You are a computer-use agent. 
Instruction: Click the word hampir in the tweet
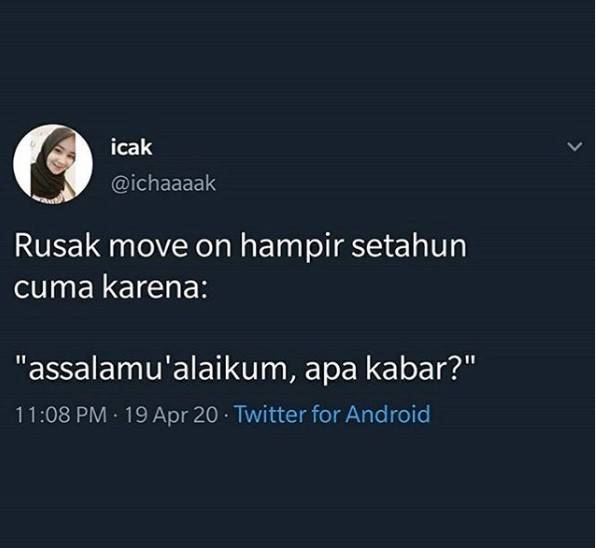pyautogui.click(x=292, y=247)
